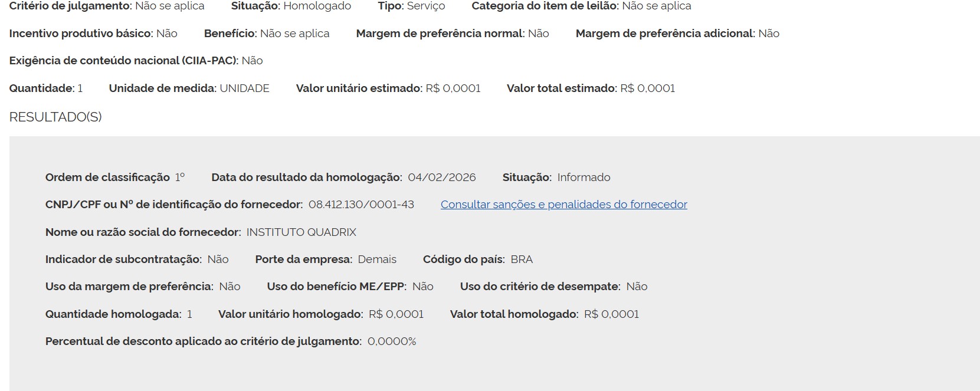Click the country code BRA
Viewport: 980px width, 391px height.
(522, 259)
